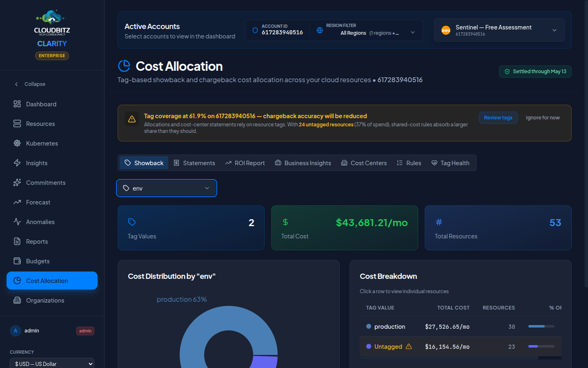
Task: Open the env tag key dropdown
Action: (x=167, y=188)
